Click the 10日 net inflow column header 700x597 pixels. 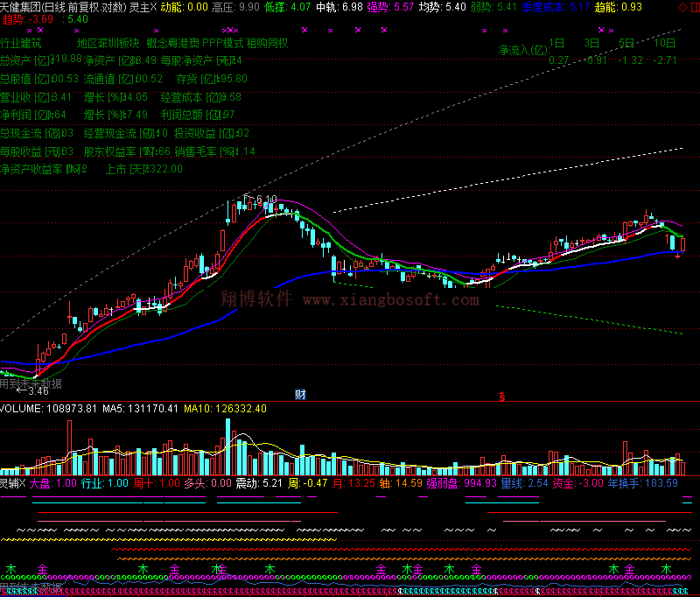click(x=665, y=43)
